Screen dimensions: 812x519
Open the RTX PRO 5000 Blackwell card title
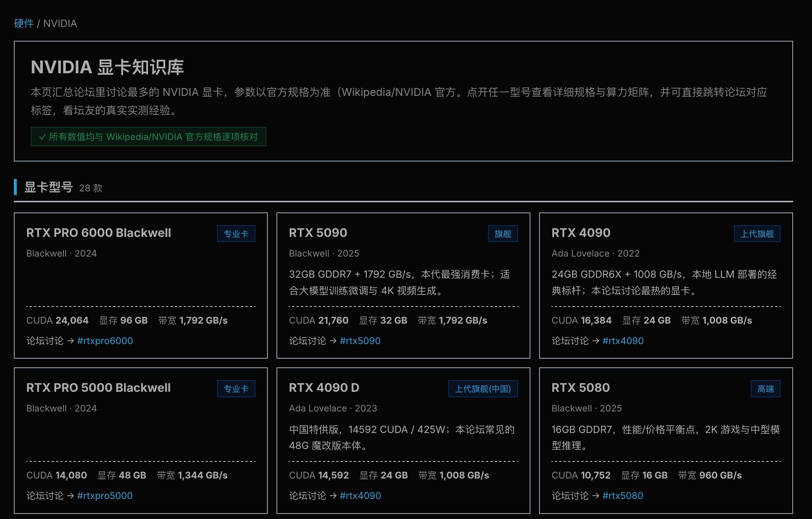pos(98,387)
